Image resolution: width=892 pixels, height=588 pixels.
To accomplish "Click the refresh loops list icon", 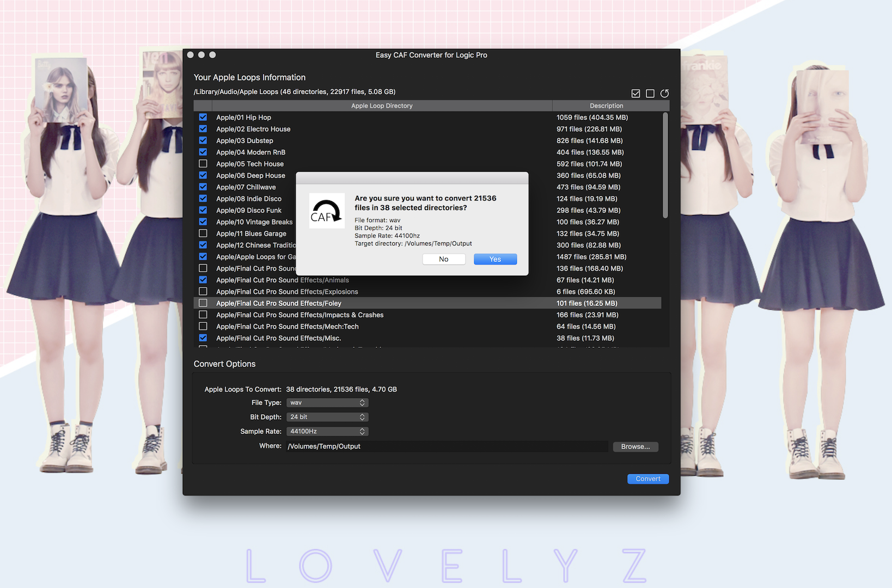I will [664, 94].
